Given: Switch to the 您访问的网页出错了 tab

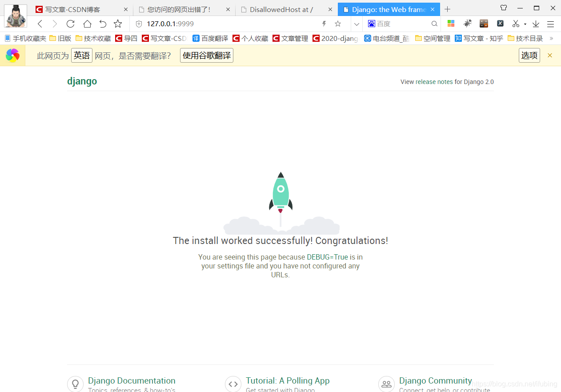Looking at the screenshot, I should coord(184,9).
